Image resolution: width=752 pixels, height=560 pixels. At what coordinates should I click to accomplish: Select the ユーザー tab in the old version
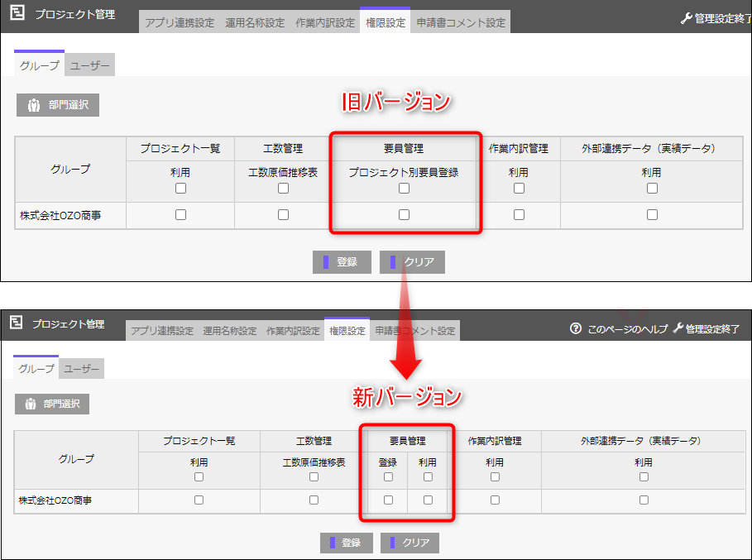(x=89, y=65)
